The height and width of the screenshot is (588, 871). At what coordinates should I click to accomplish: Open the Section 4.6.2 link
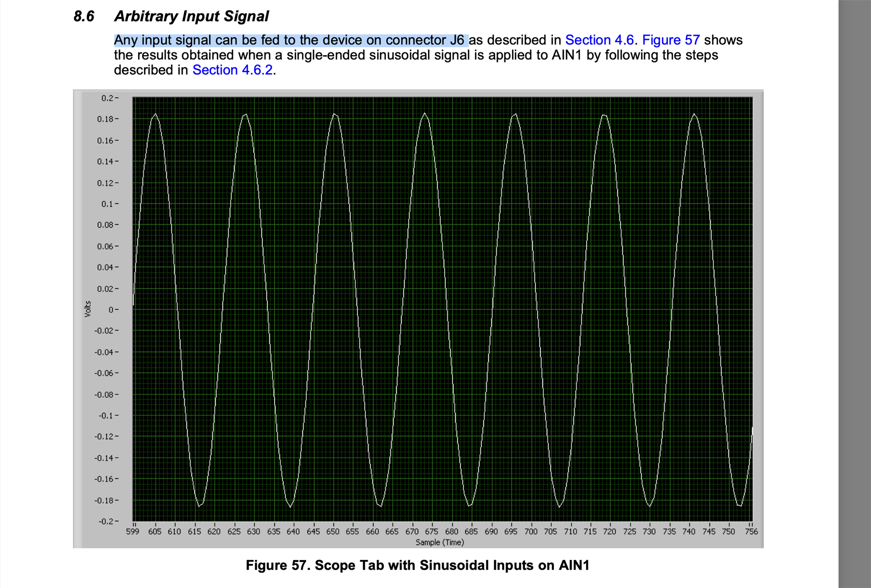[x=233, y=70]
